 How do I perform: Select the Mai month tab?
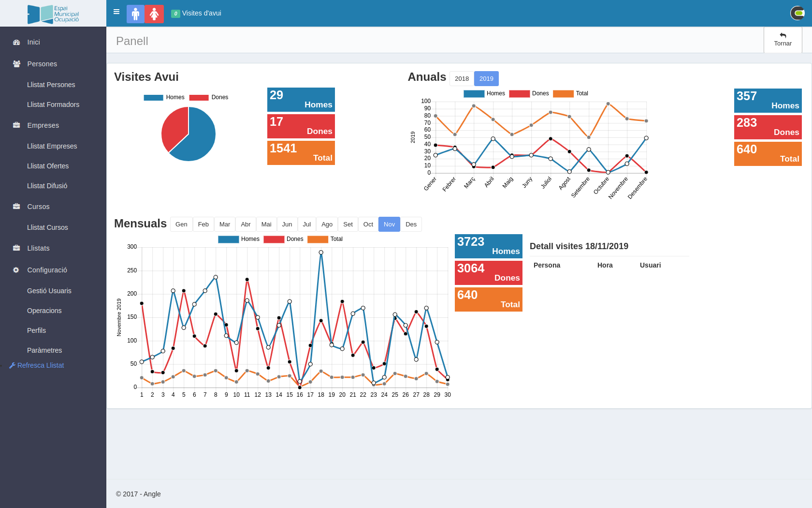(266, 224)
